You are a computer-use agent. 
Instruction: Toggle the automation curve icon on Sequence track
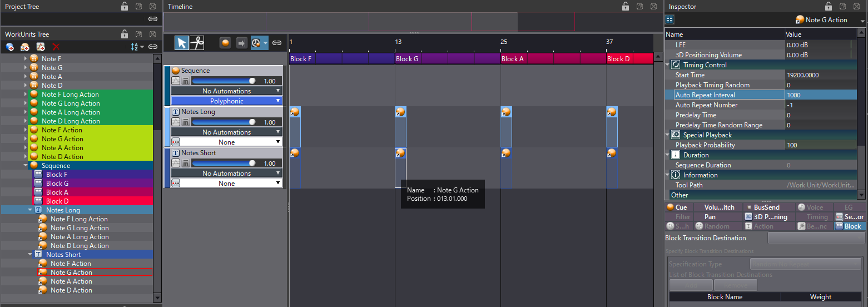tap(176, 81)
